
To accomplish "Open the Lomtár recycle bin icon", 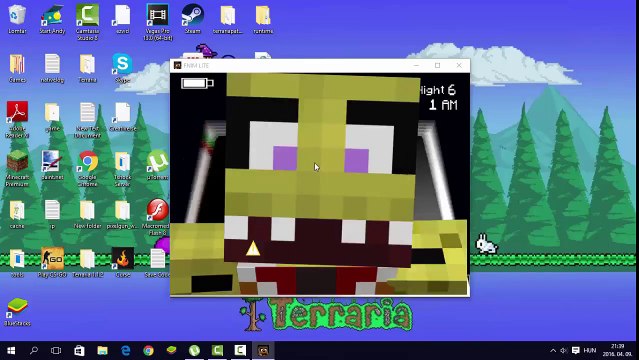I will tap(17, 19).
